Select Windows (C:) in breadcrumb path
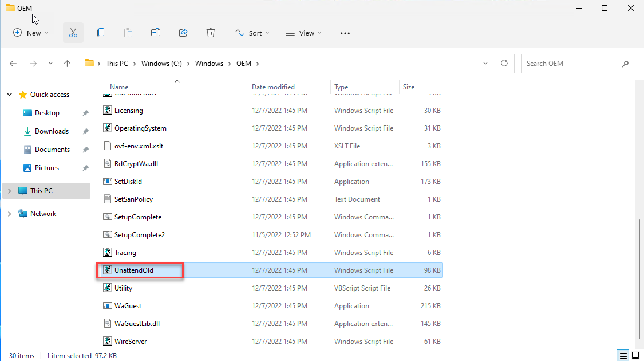This screenshot has height=361, width=644. pyautogui.click(x=162, y=64)
